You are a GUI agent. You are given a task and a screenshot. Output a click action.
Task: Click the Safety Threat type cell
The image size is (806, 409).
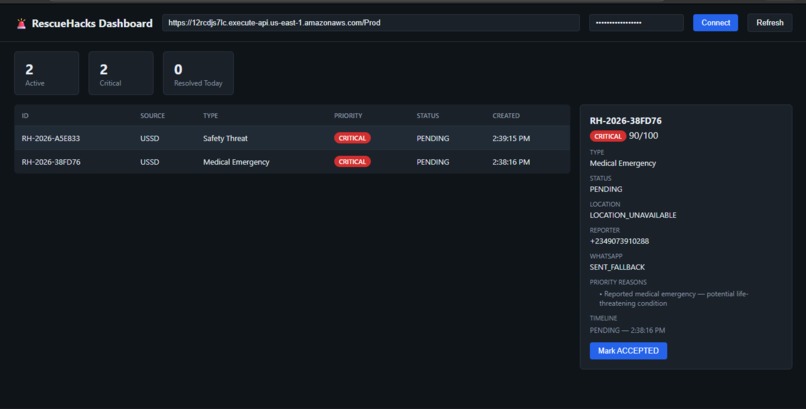coord(225,138)
